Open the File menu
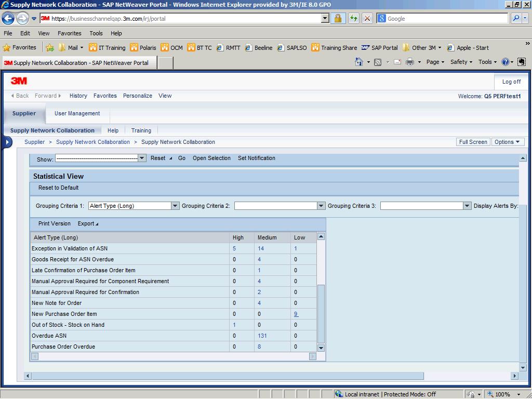Viewport: 532px width, 399px height. tap(8, 33)
